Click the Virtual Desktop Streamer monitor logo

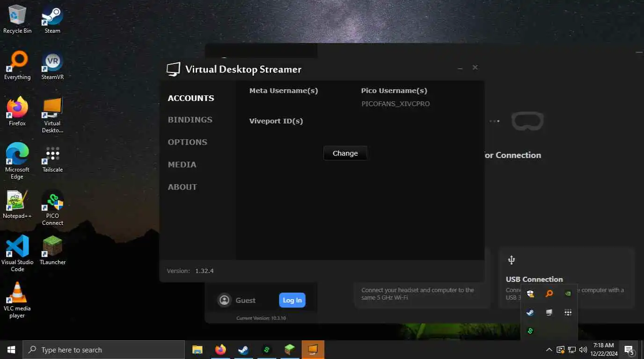(x=173, y=69)
